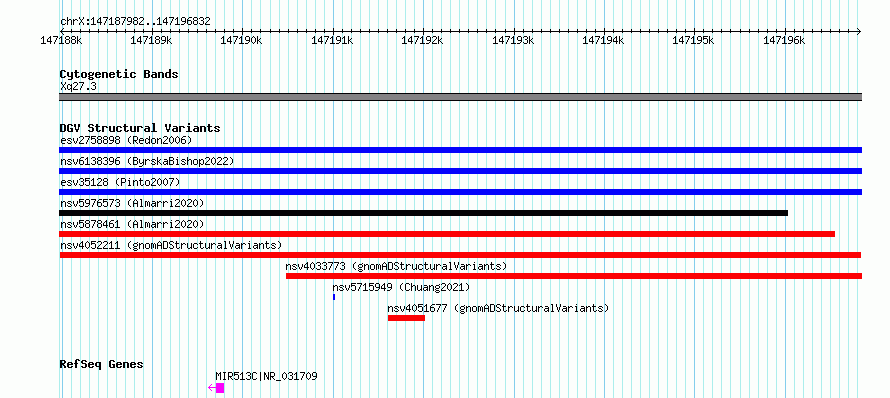
Task: Click the 147195k ruler label
Action: (694, 40)
